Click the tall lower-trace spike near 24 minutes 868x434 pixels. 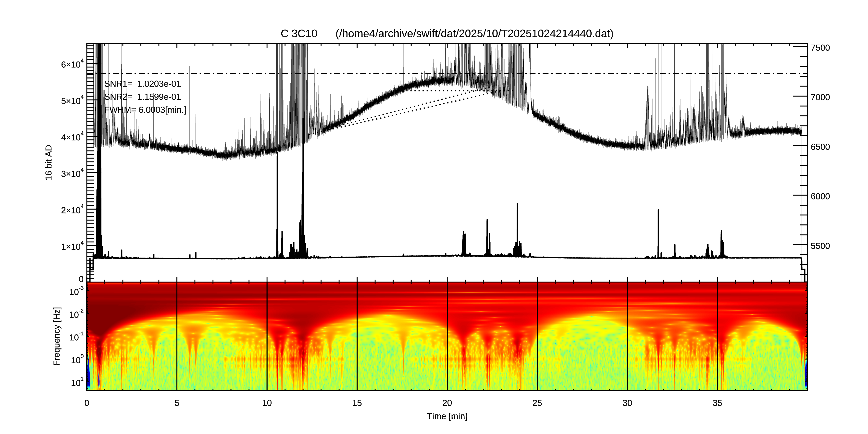pyautogui.click(x=517, y=223)
